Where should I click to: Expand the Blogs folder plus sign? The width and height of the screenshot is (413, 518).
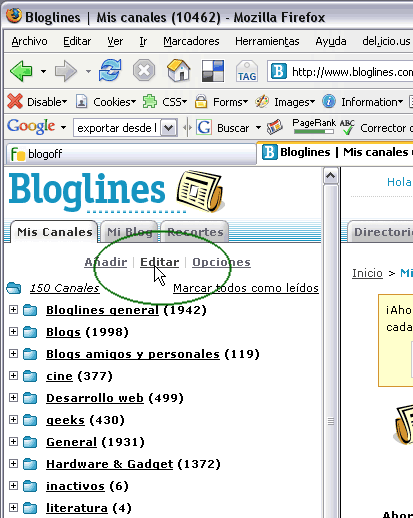click(13, 331)
